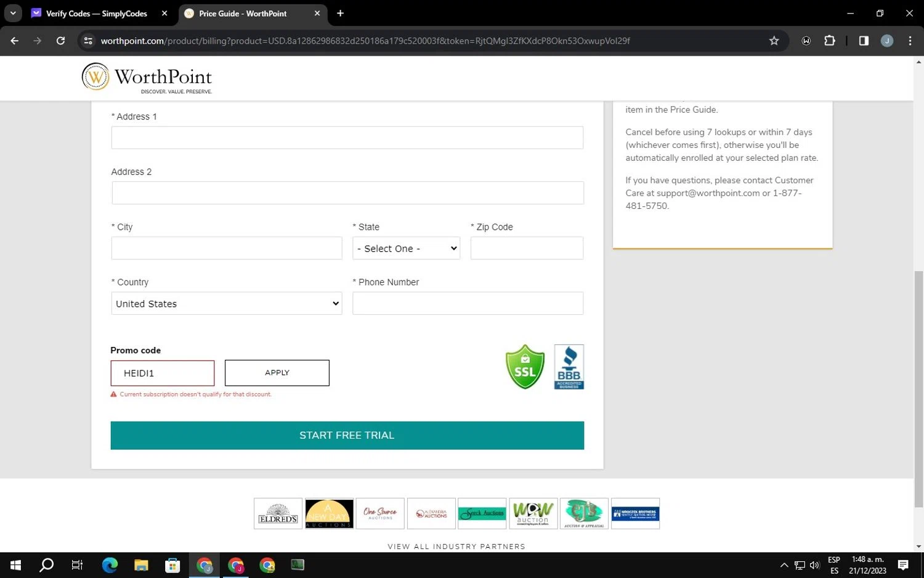Screen dimensions: 924x578
Task: Click into the Address 2 field
Action: click(x=348, y=193)
